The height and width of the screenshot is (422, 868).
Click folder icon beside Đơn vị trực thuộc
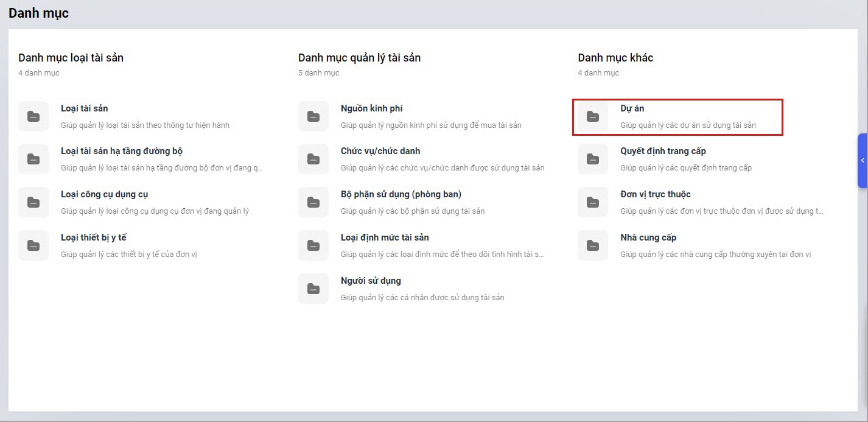coord(593,202)
